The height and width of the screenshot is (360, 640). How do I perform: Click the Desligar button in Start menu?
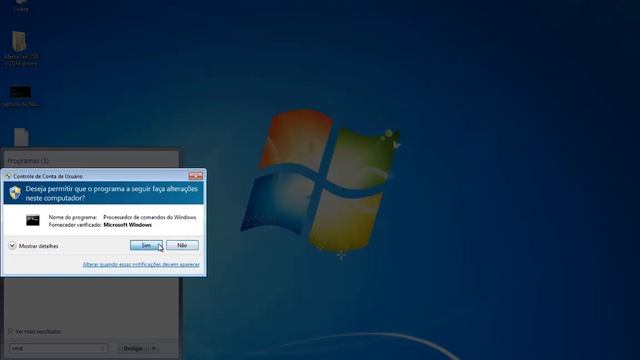pos(133,348)
